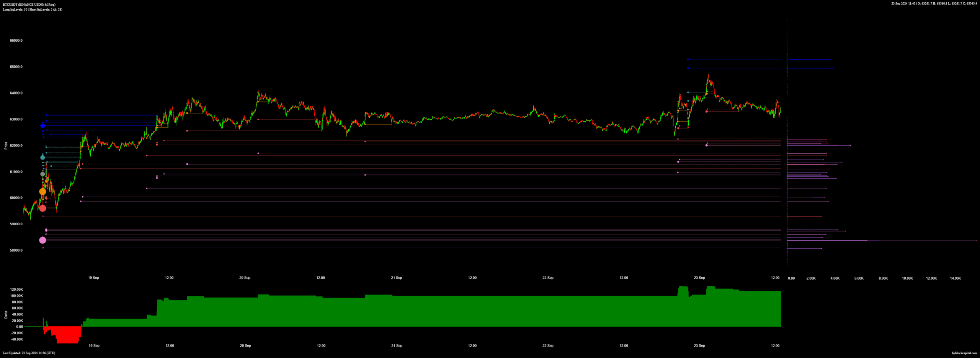The width and height of the screenshot is (980, 358).
Task: Click the 120.00K delta axis label
Action: click(16, 290)
